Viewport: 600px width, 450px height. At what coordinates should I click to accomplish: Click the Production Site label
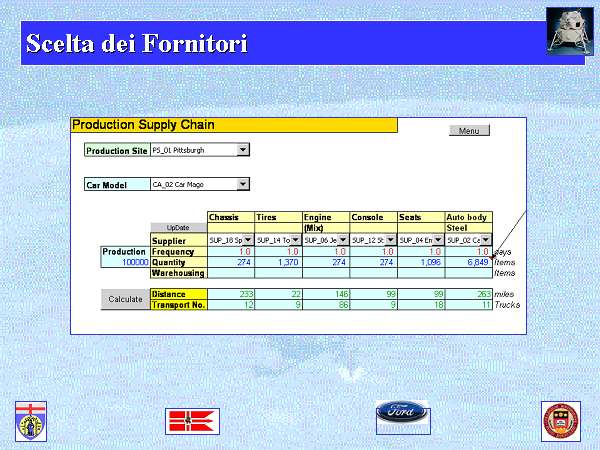pos(117,150)
